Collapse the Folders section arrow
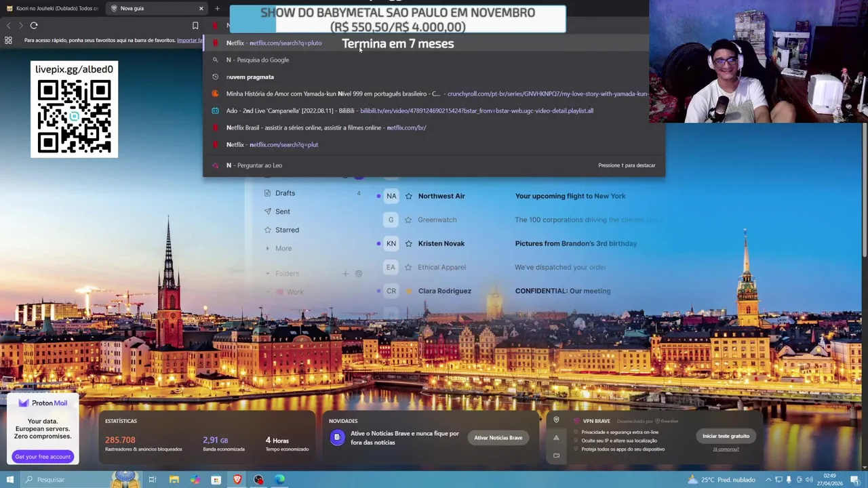Image resolution: width=868 pixels, height=488 pixels. [x=268, y=274]
